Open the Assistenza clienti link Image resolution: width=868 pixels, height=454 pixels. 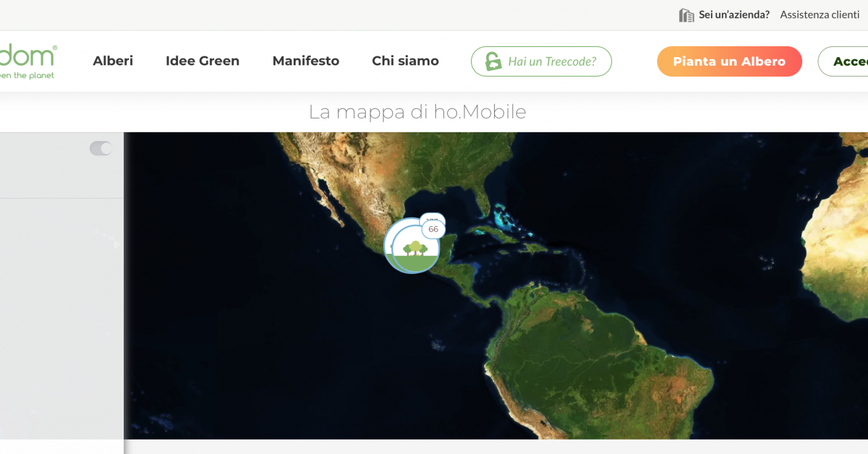(x=820, y=14)
